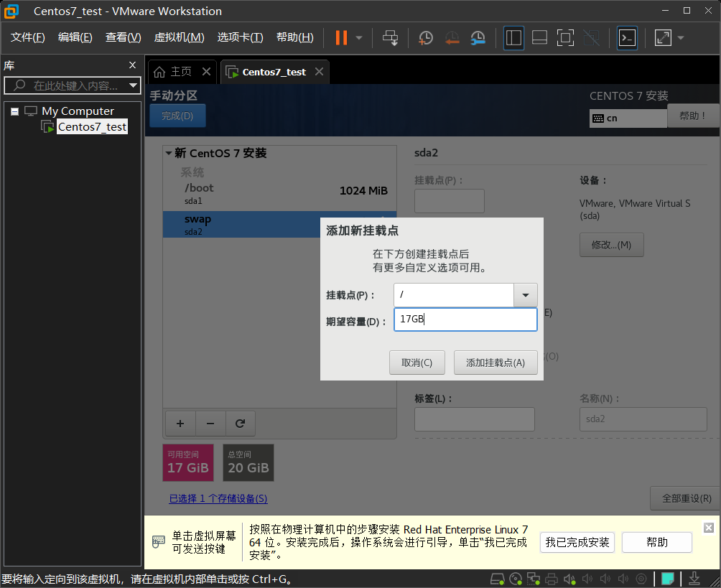Close the Centos7_test tab
The width and height of the screenshot is (721, 588).
coord(319,72)
